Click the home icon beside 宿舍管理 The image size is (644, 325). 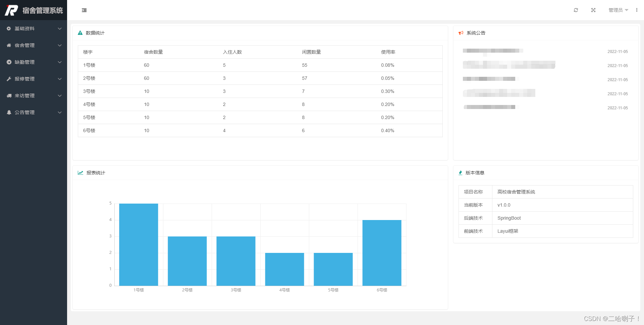click(x=9, y=45)
